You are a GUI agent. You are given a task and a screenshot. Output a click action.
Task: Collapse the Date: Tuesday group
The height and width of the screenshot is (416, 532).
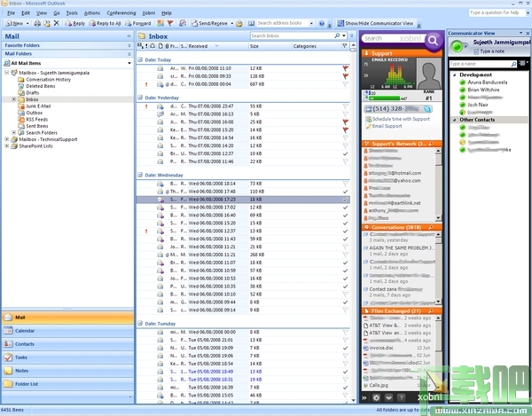coord(140,324)
